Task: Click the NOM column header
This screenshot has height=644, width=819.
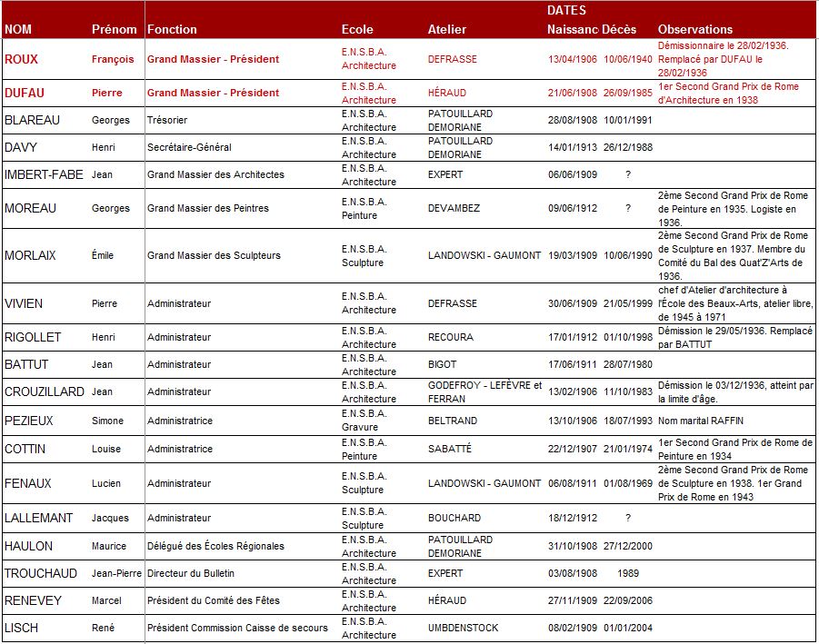Action: [18, 29]
